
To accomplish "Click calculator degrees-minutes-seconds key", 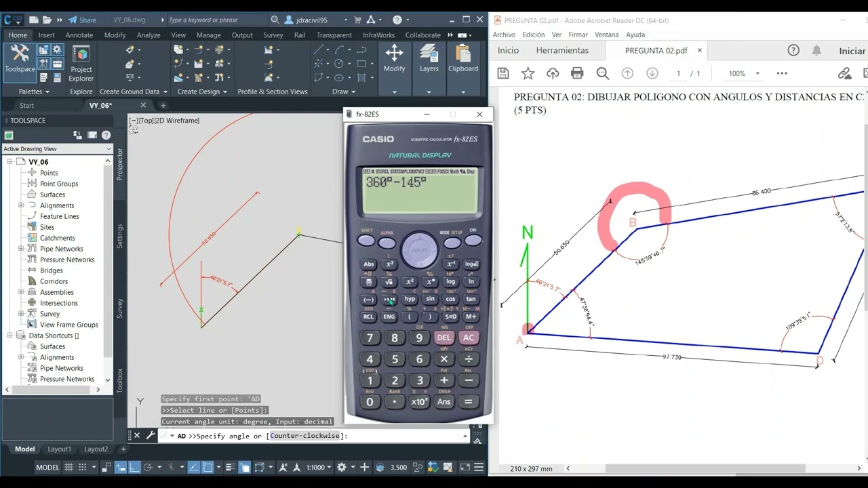I will tap(389, 299).
